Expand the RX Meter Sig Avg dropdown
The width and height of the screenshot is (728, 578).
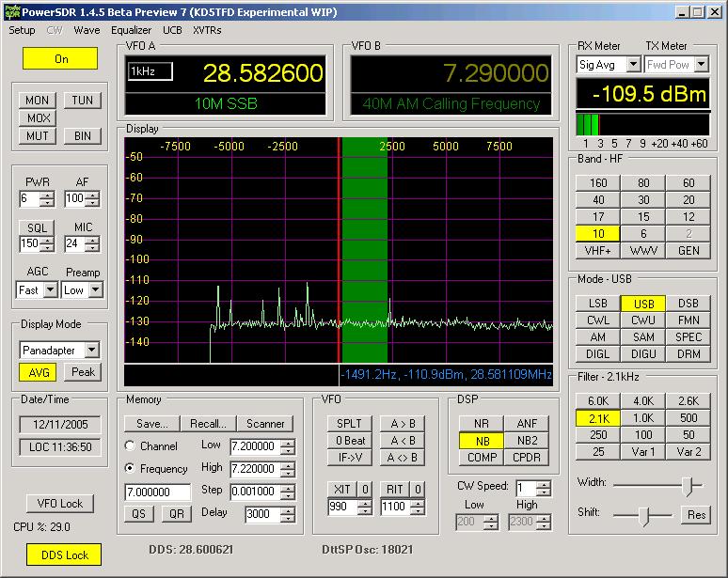tap(633, 65)
